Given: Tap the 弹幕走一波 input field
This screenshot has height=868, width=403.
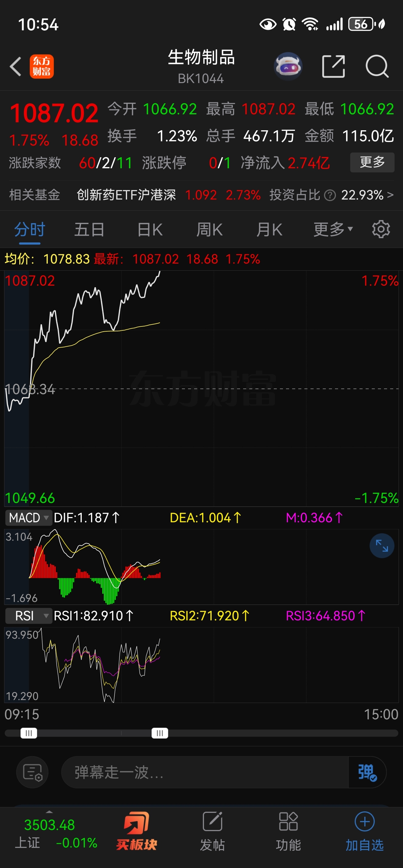Looking at the screenshot, I should click(205, 772).
